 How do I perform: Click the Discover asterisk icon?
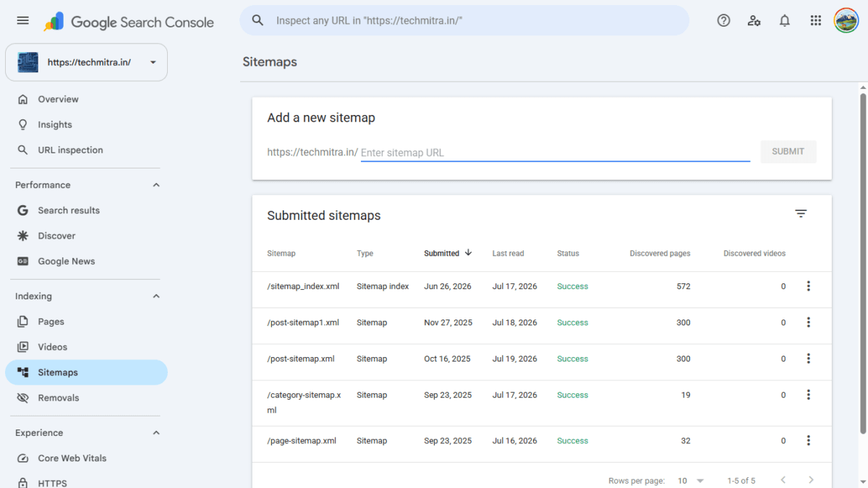23,236
